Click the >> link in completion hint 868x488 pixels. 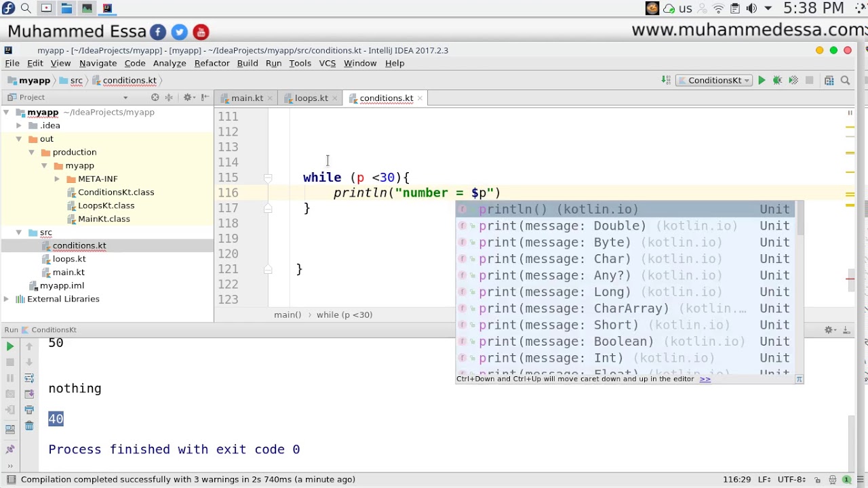click(x=705, y=379)
